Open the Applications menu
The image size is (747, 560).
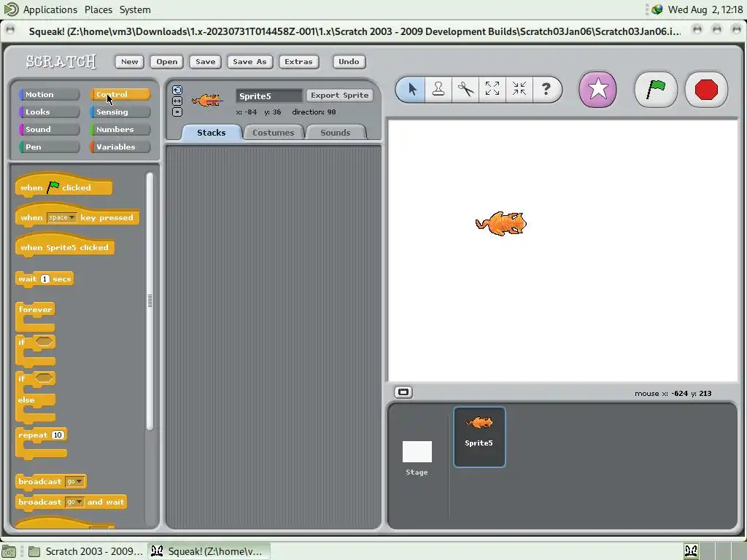coord(50,9)
